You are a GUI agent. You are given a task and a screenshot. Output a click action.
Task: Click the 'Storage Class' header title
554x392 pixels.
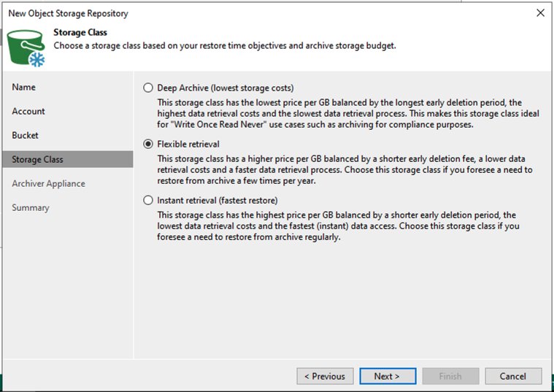point(80,32)
